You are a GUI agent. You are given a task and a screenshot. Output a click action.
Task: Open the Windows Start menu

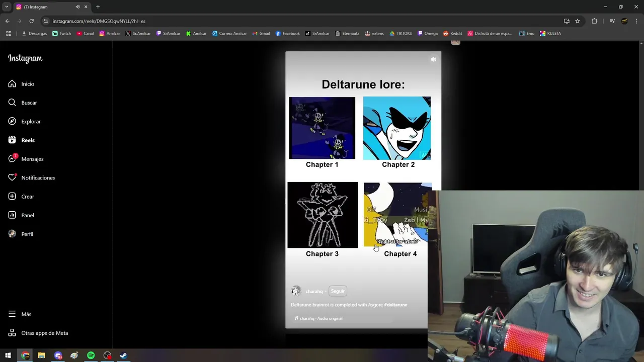(8, 355)
